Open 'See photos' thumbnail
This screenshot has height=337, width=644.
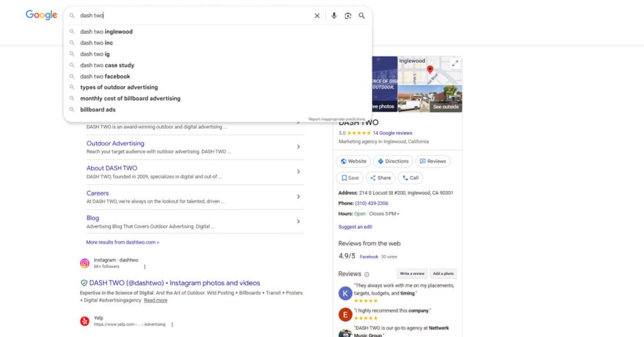click(x=384, y=84)
